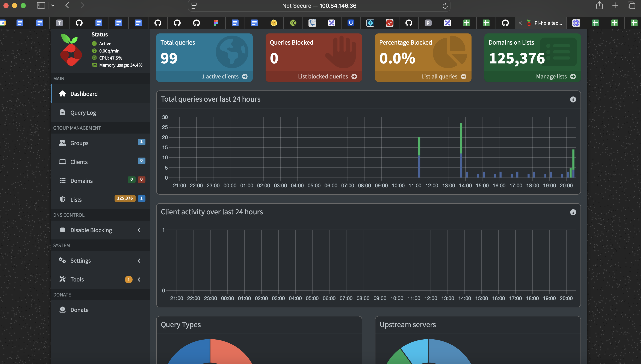Click the 125,376 badge next to Lists
The width and height of the screenshot is (641, 364).
[x=125, y=198]
